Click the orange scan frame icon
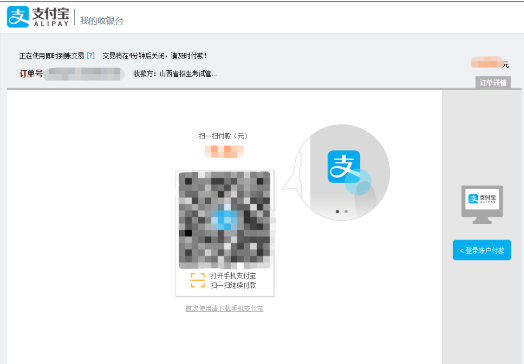The image size is (524, 364). tap(198, 280)
